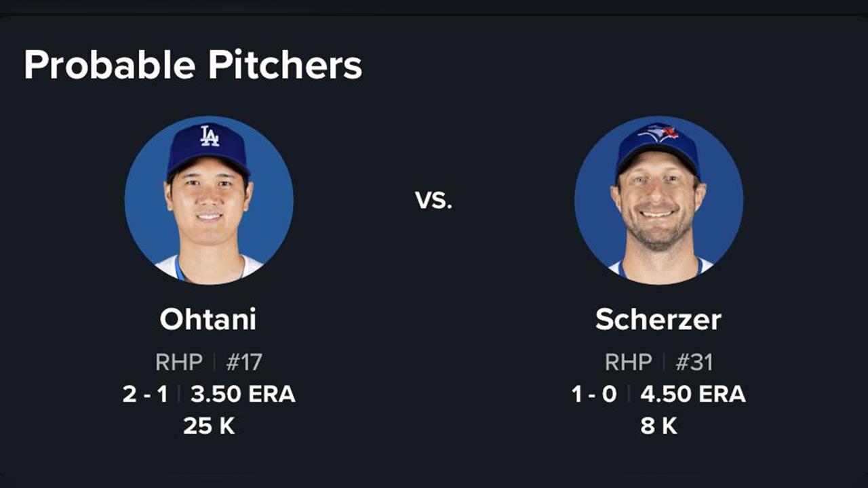Click the vs. text between pitchers
Screen dimensions: 868x488
(x=433, y=200)
